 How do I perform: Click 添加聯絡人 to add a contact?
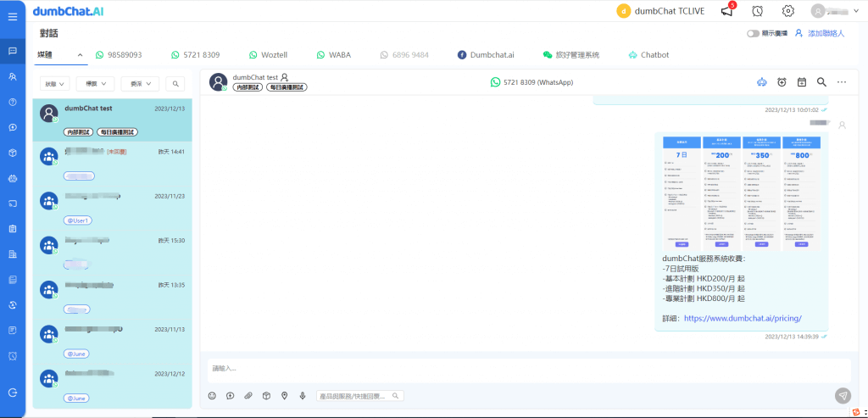pos(820,33)
